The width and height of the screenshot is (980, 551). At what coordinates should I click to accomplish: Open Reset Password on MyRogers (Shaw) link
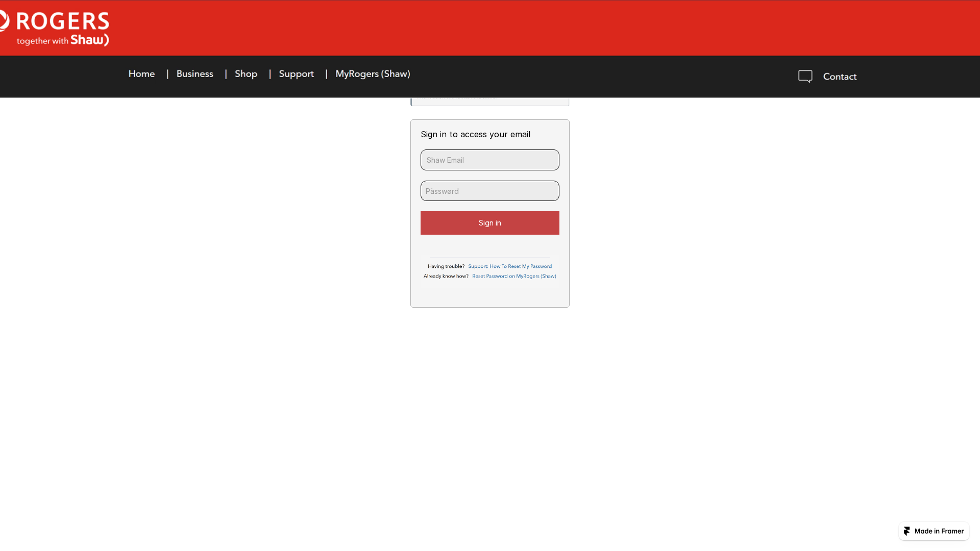(x=514, y=276)
